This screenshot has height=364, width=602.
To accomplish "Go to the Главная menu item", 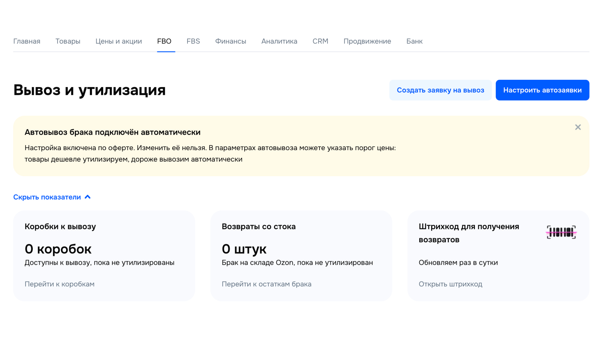I will coord(27,41).
